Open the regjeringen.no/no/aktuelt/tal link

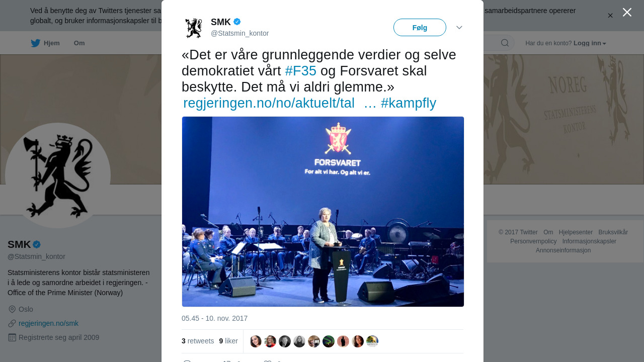click(x=269, y=103)
